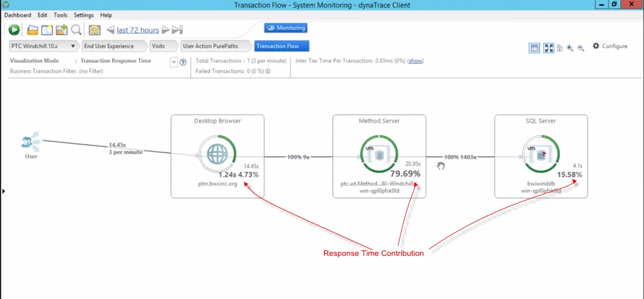
Task: Open the PTC Windchill 10.x dropdown
Action: coord(44,46)
